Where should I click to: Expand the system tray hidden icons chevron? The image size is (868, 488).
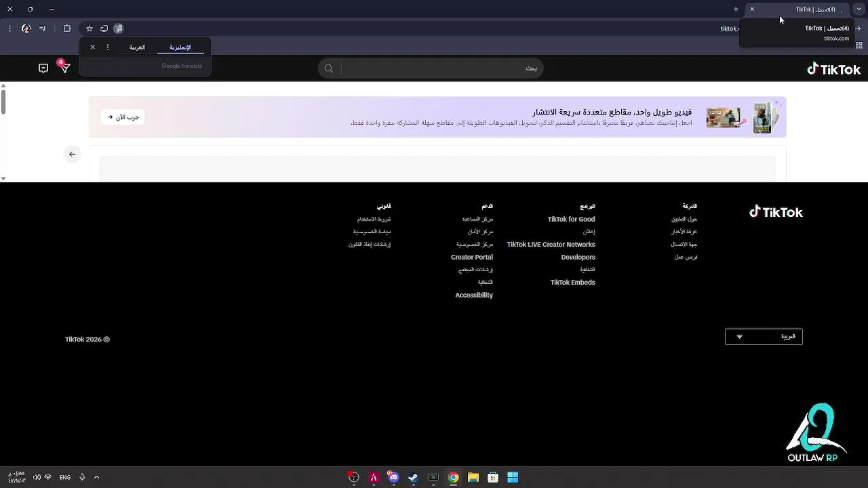[x=96, y=477]
